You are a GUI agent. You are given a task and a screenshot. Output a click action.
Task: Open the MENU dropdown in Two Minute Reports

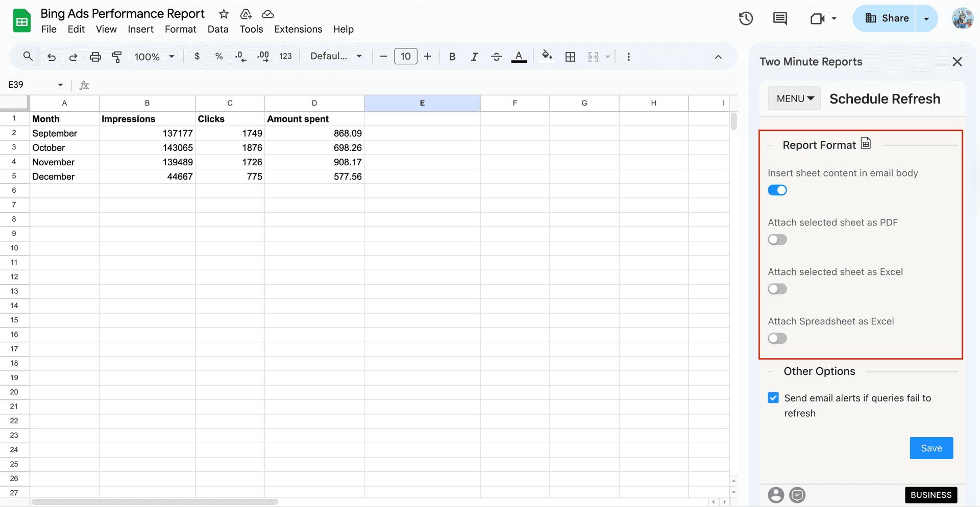click(x=794, y=98)
